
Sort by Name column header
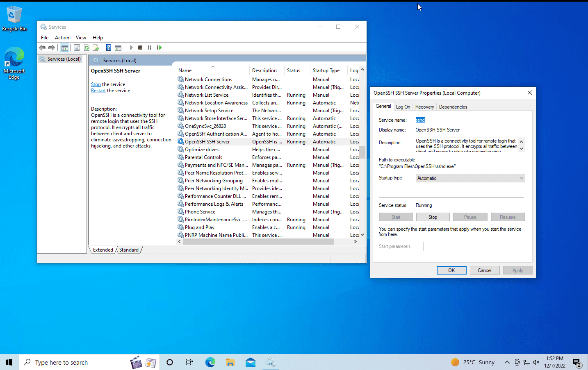click(212, 70)
